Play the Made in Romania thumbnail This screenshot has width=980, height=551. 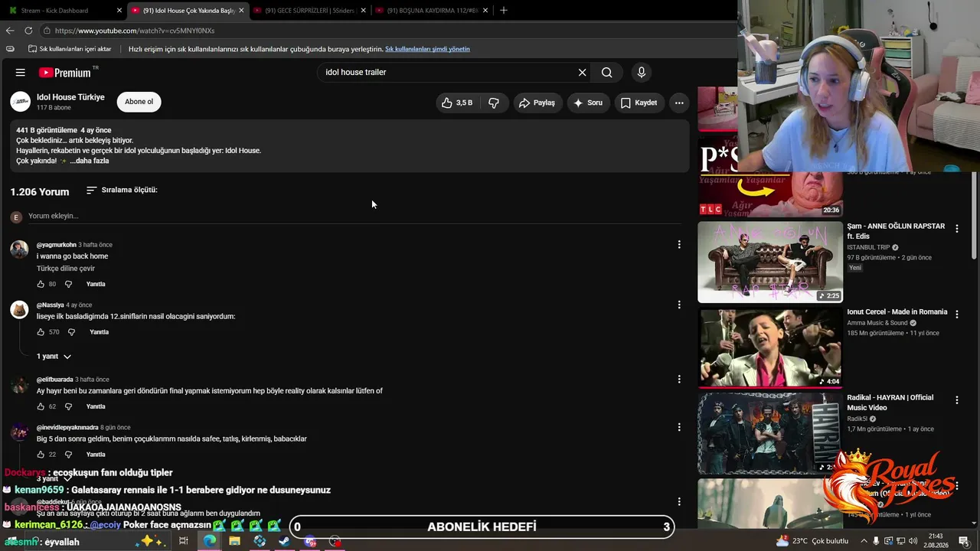pyautogui.click(x=769, y=348)
